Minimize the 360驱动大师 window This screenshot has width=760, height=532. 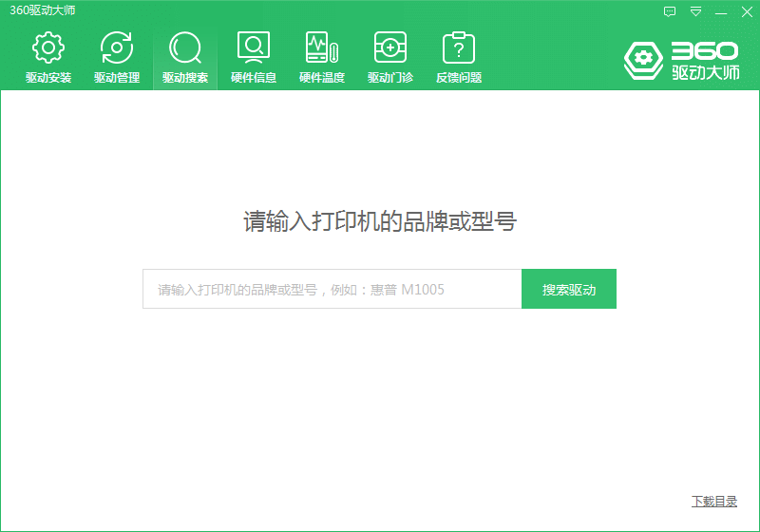click(x=721, y=11)
